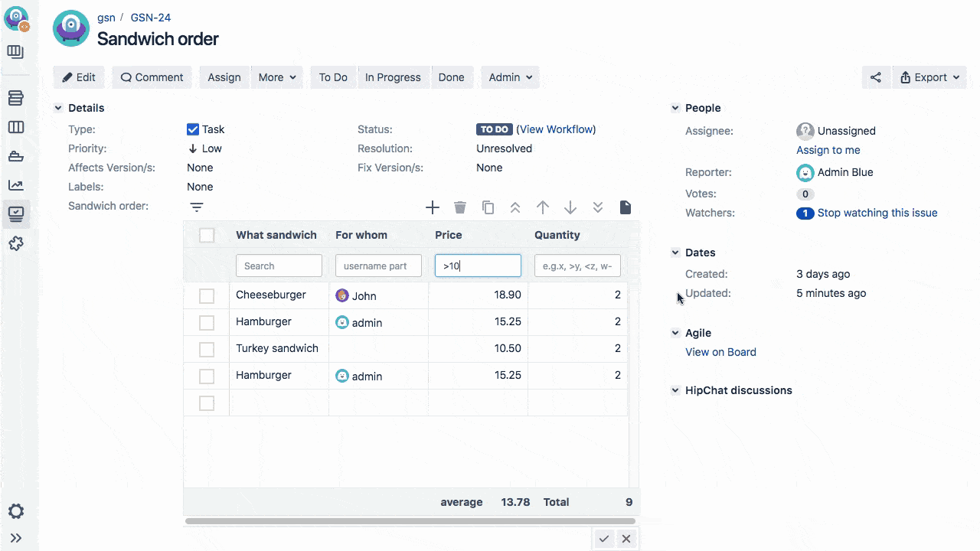This screenshot has width=980, height=551.
Task: Tick the Turkey sandwich row checkbox
Action: [x=207, y=349]
